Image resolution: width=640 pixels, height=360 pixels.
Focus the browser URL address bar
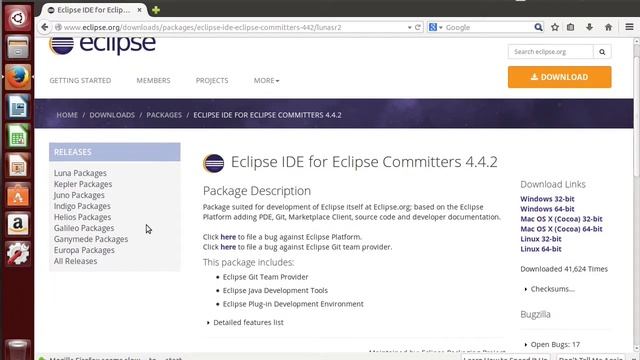click(x=232, y=27)
